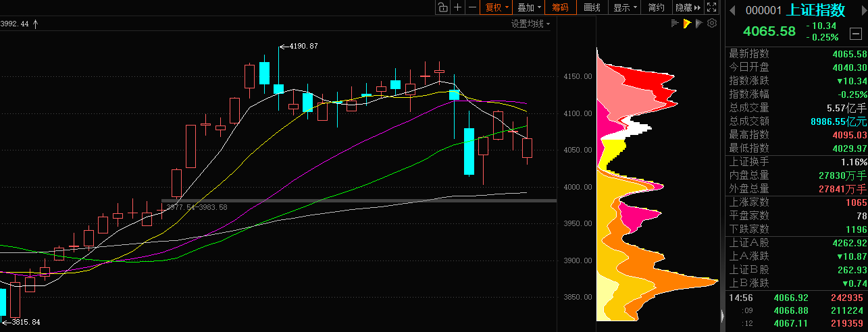Click the horizontal bars chip view icon
Viewport: 868px width, 332px height.
coord(674,24)
